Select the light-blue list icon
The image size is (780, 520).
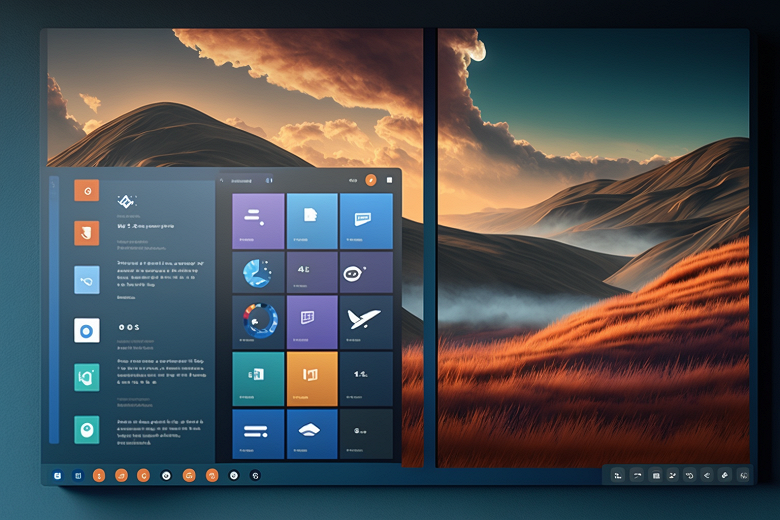point(87,280)
